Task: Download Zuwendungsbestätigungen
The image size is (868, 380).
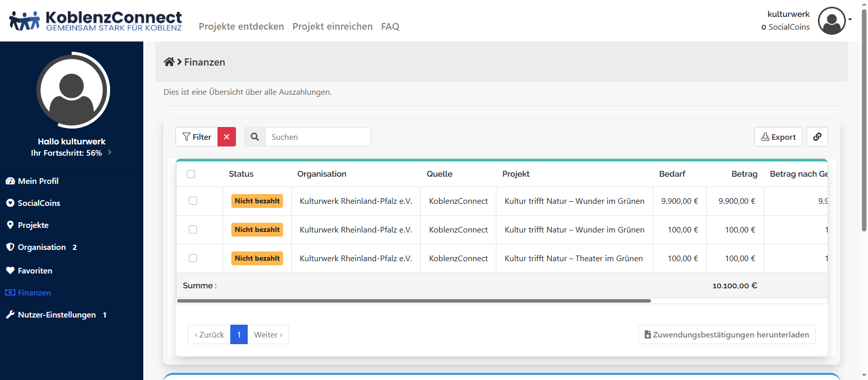Action: click(x=726, y=334)
